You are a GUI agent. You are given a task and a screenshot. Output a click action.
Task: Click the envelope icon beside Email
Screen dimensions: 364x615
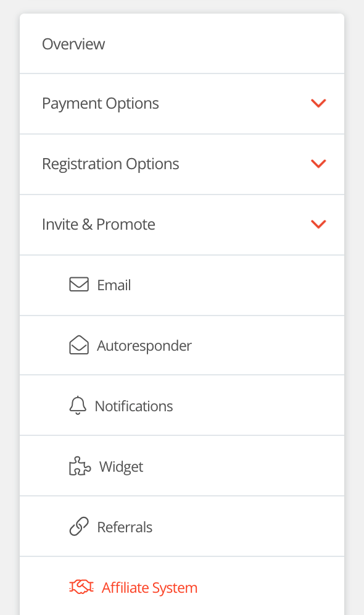[79, 285]
